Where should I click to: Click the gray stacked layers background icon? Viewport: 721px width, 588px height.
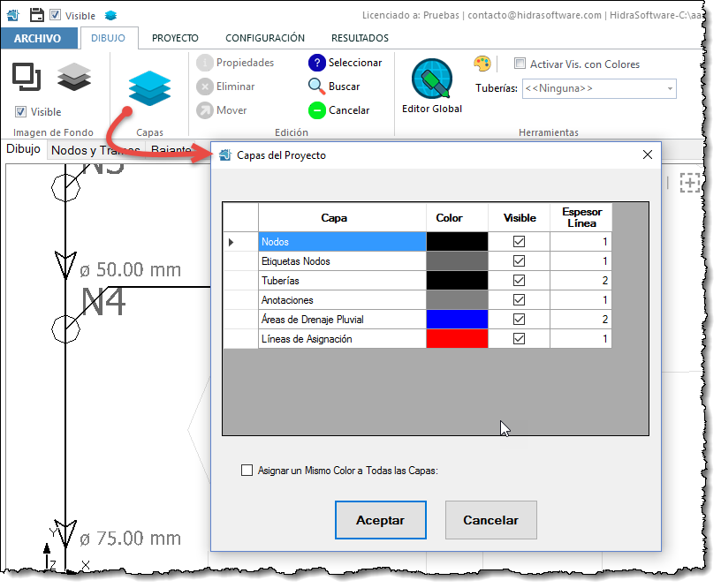74,78
